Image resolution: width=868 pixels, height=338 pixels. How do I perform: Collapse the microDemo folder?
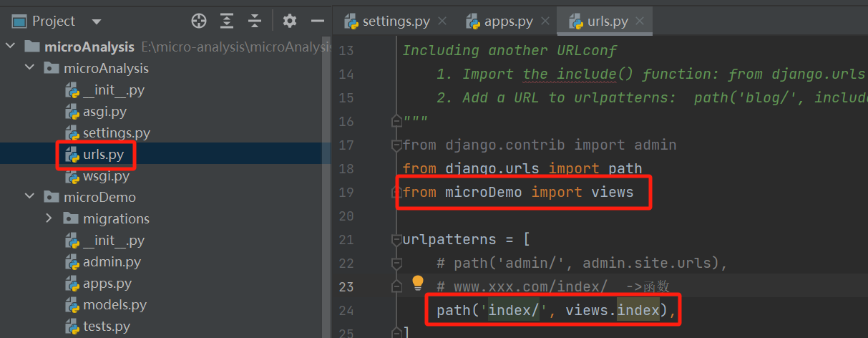point(29,197)
